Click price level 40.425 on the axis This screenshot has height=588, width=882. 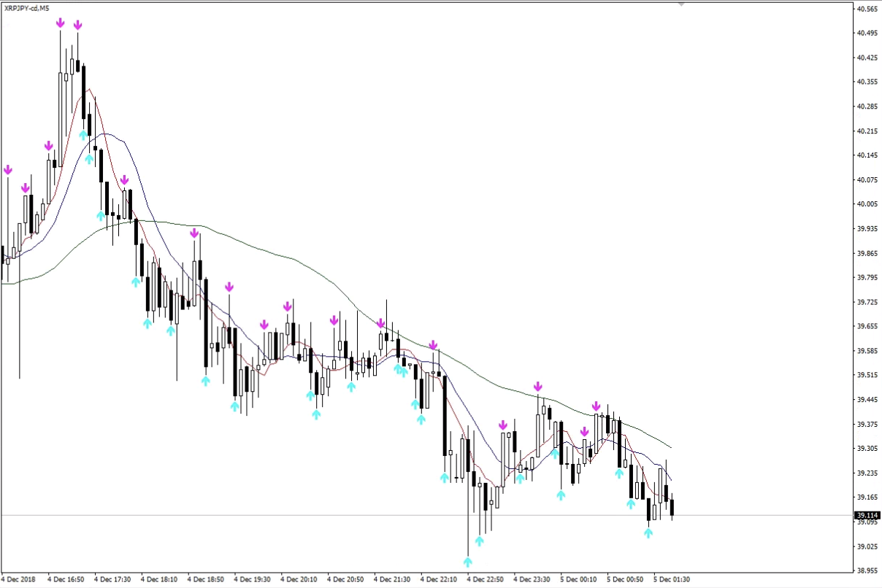tap(867, 58)
